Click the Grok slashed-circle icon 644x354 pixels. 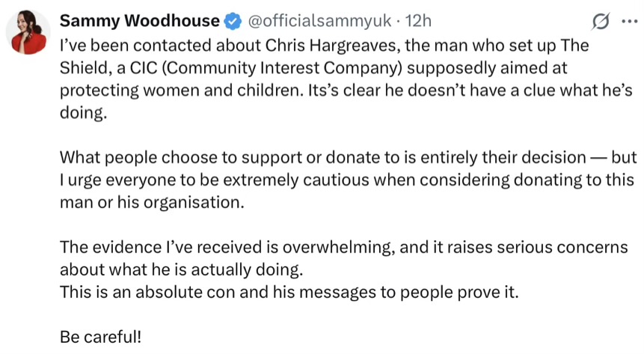(x=601, y=22)
